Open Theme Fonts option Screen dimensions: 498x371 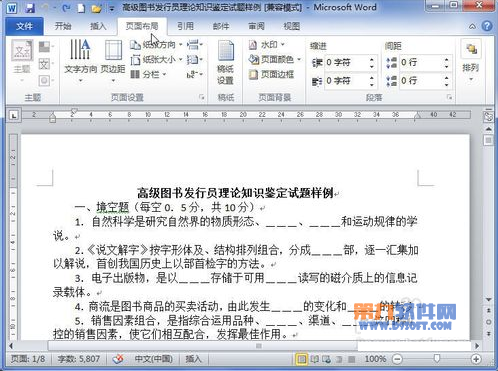point(46,64)
